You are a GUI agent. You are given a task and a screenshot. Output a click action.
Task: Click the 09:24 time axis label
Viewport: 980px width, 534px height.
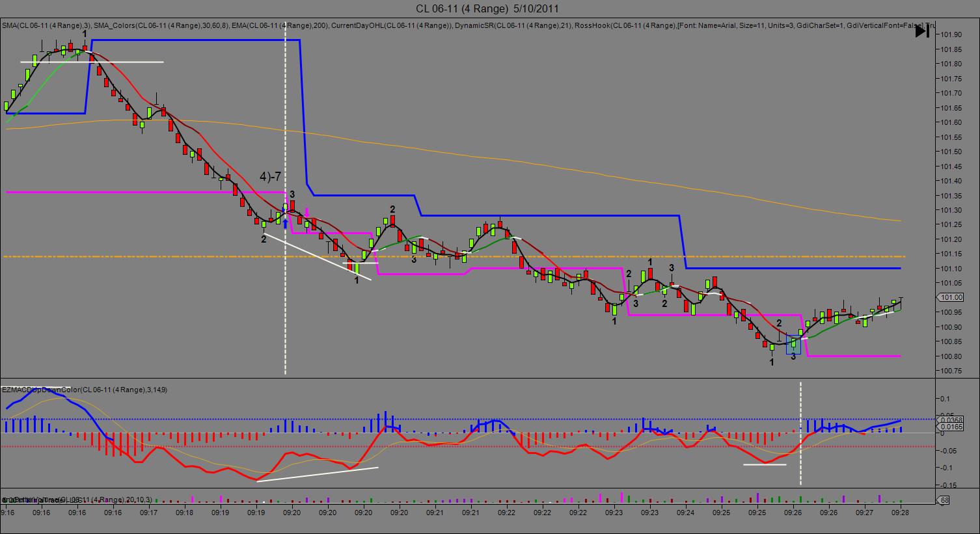point(685,513)
